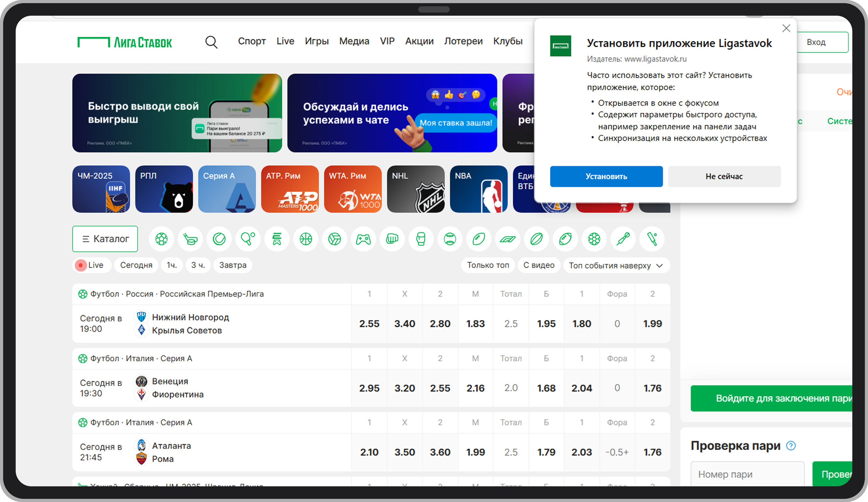Open the Спорт menu item
Screen dimensions: 868x502
pyautogui.click(x=252, y=41)
